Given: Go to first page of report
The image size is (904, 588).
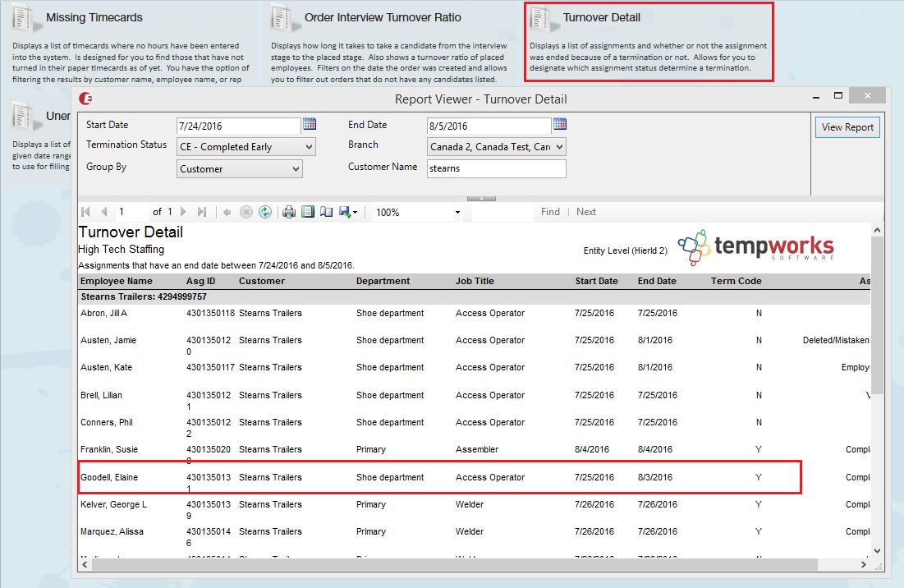Looking at the screenshot, I should (86, 212).
